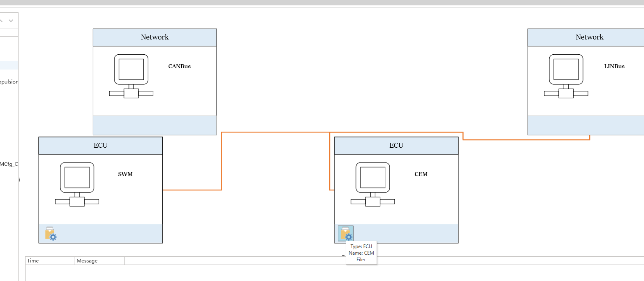This screenshot has width=644, height=281.
Task: Click the SWM name label
Action: click(x=125, y=174)
